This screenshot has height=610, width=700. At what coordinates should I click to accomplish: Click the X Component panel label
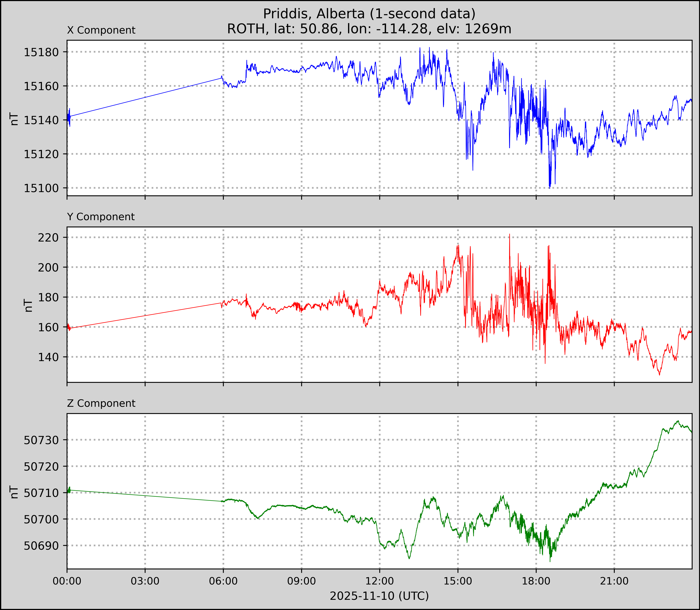101,30
